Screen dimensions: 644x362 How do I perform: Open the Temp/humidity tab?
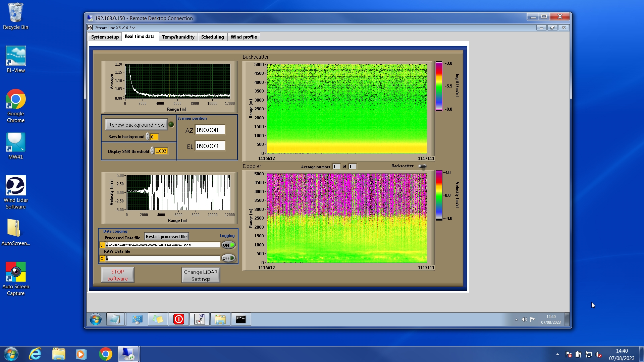pos(178,37)
